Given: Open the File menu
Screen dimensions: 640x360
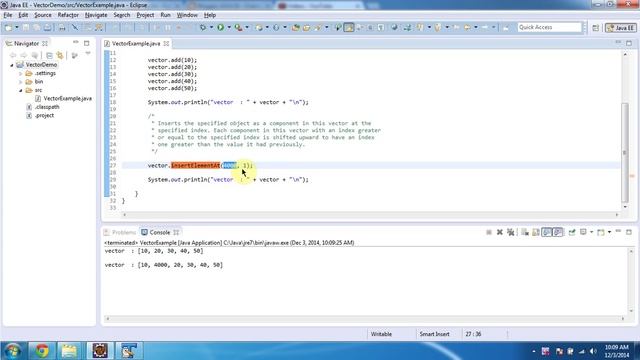Looking at the screenshot, I should point(8,15).
